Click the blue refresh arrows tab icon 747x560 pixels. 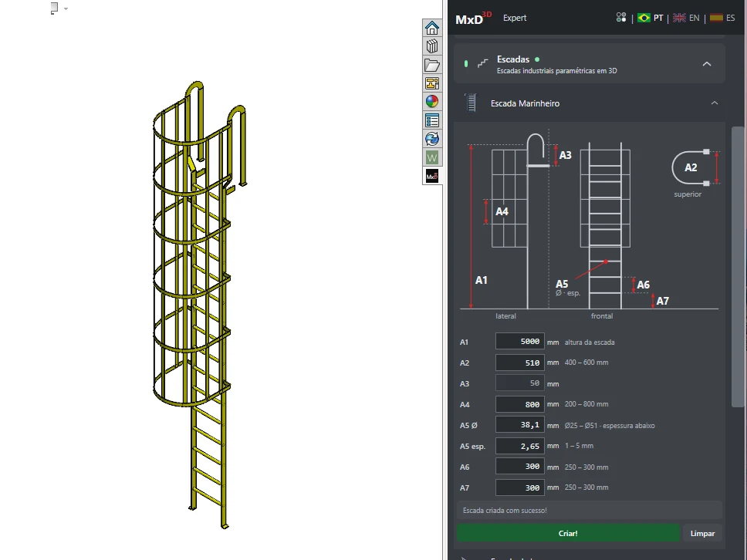point(432,139)
